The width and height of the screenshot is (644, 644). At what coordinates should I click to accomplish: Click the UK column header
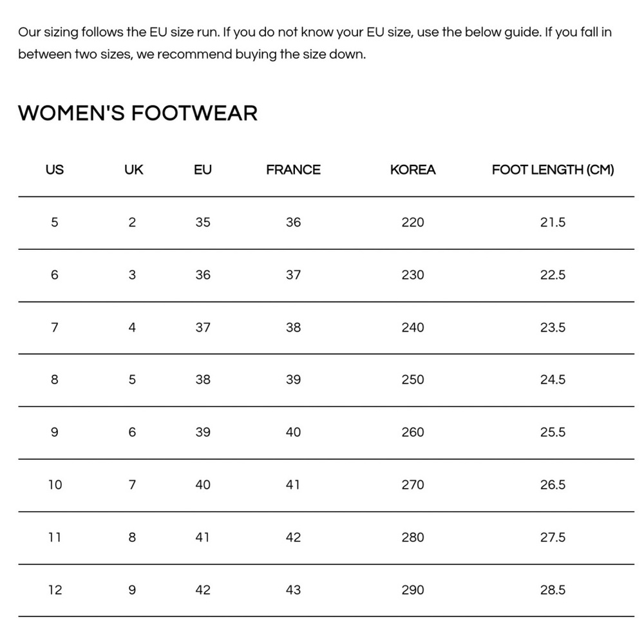point(133,170)
